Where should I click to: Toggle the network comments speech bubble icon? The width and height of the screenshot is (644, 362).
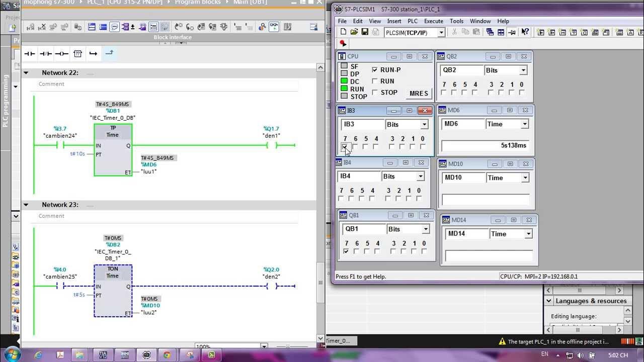[x=114, y=27]
